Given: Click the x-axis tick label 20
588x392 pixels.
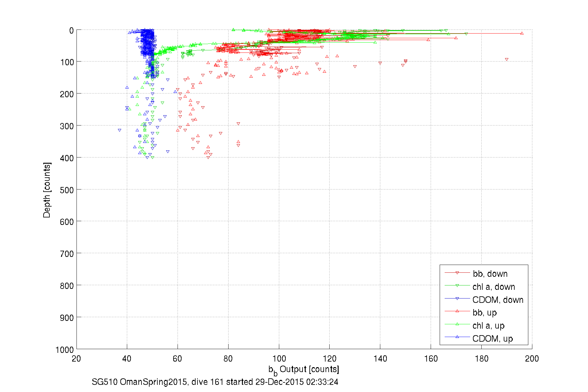Looking at the screenshot, I should click(76, 359).
